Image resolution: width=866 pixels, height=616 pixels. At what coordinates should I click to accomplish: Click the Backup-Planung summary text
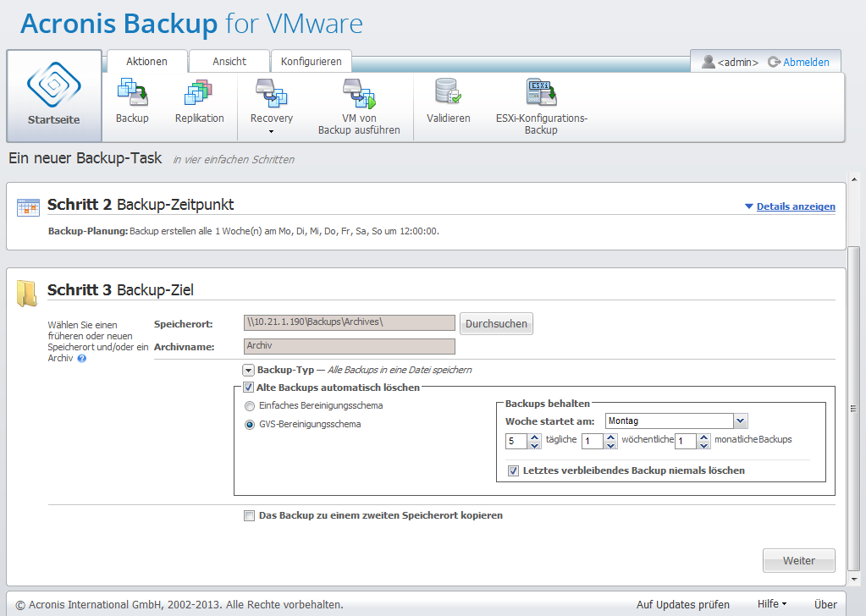pos(244,231)
